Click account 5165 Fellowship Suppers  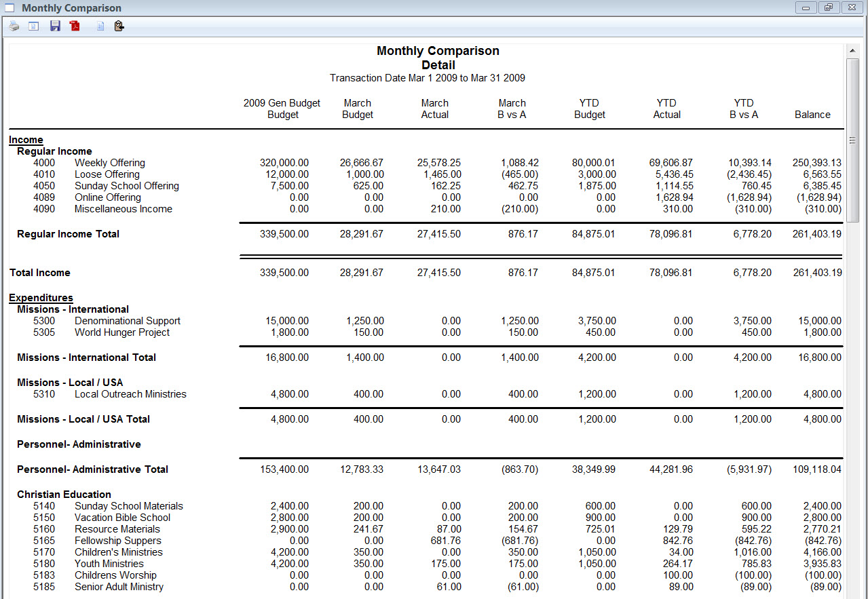click(117, 541)
